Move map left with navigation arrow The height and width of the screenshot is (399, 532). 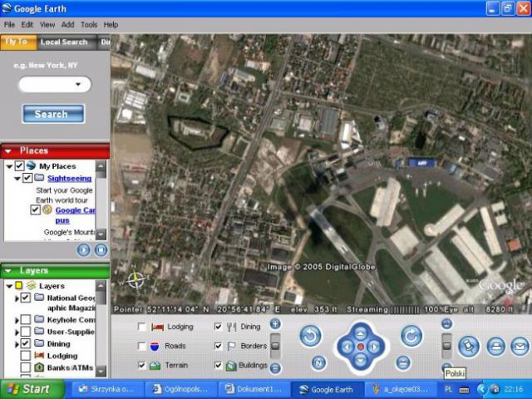pos(347,347)
